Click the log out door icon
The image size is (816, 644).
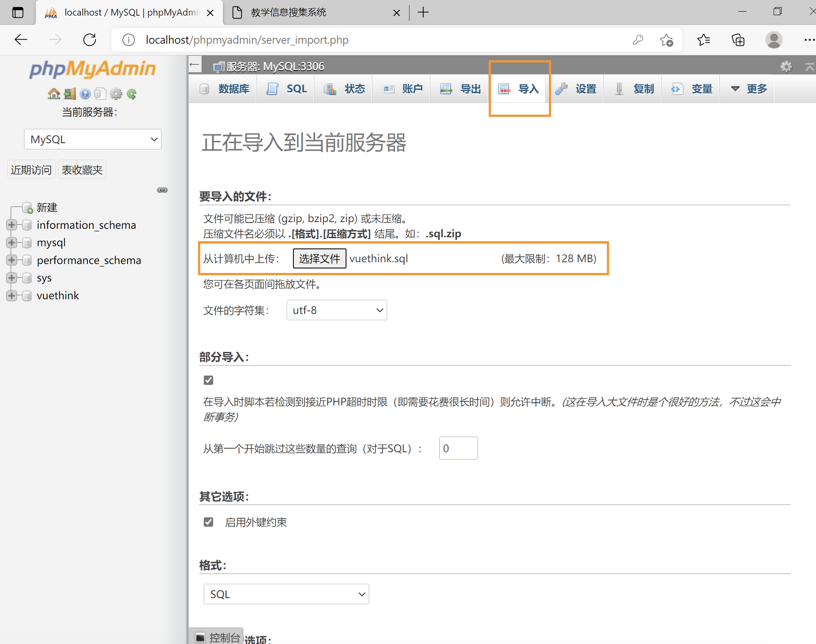(70, 94)
